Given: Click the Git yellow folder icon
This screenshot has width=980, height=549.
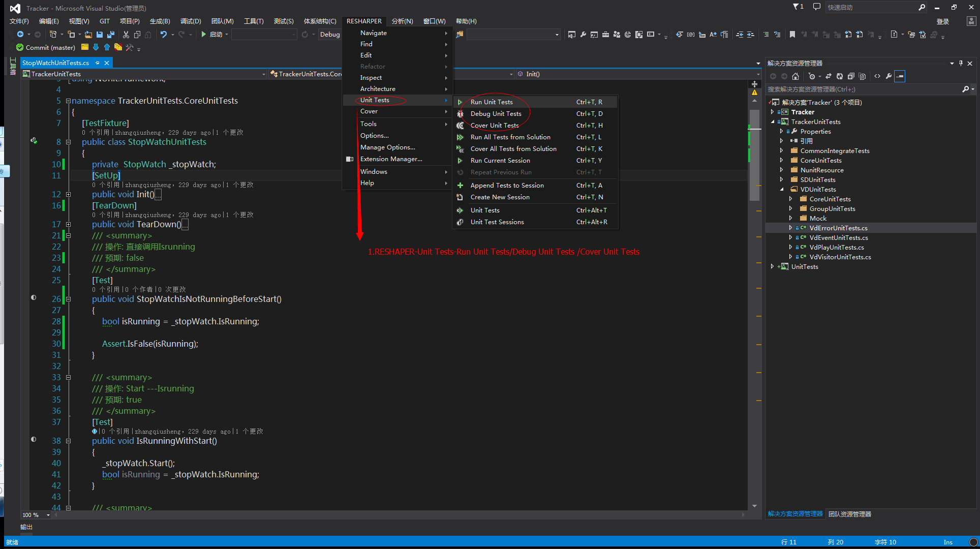Looking at the screenshot, I should (84, 47).
